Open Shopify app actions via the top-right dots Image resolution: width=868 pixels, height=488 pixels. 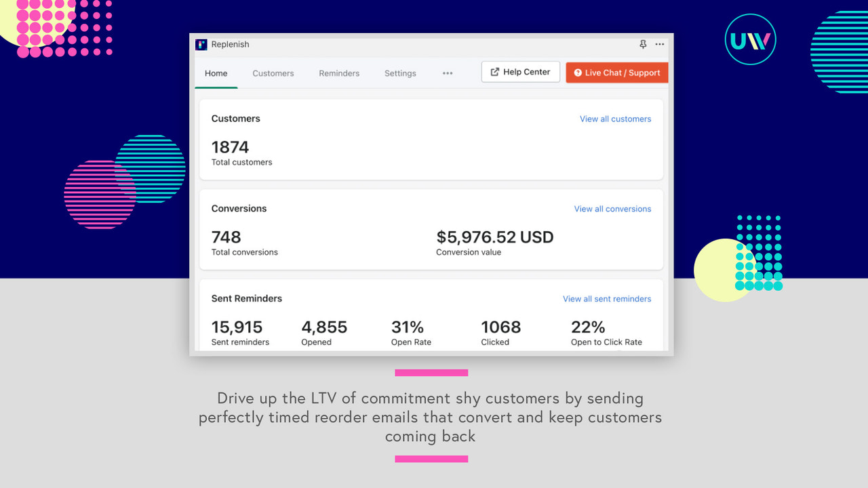click(x=659, y=43)
